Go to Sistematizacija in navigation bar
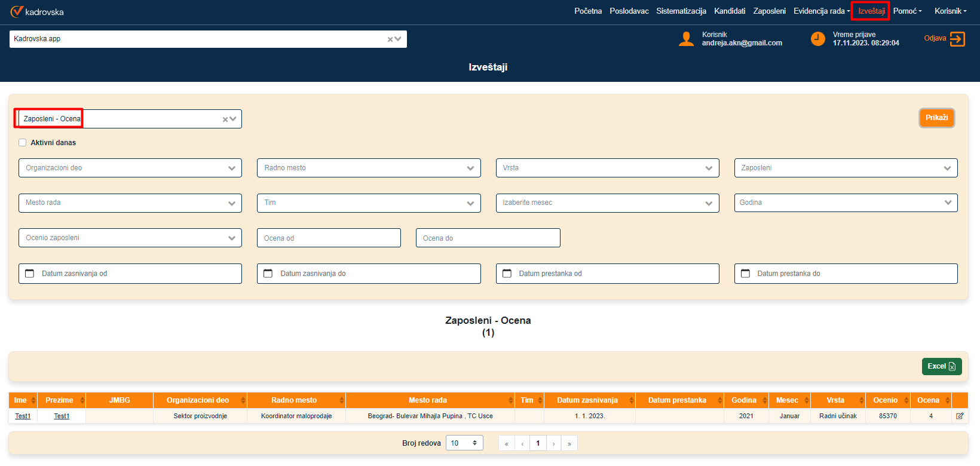 click(681, 11)
